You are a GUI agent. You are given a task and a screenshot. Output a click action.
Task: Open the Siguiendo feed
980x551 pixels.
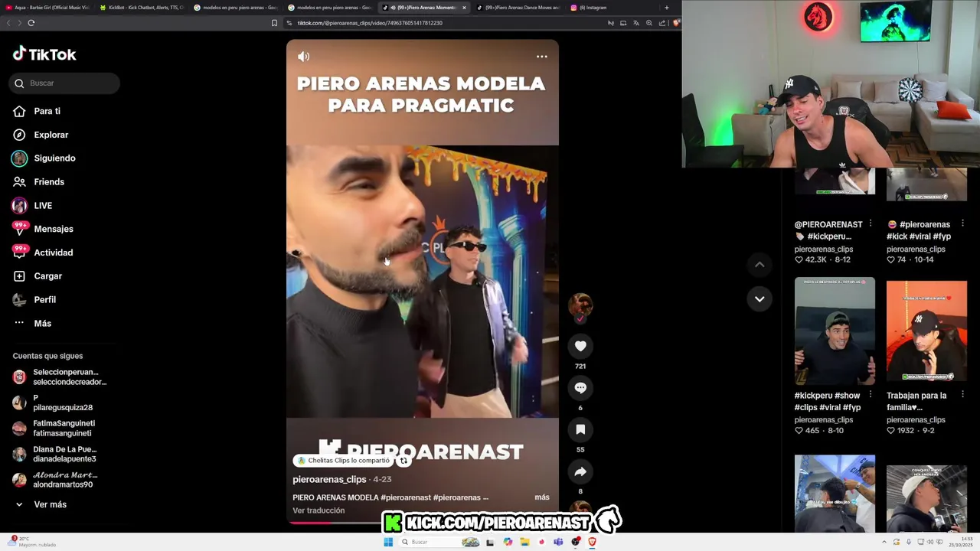click(54, 158)
